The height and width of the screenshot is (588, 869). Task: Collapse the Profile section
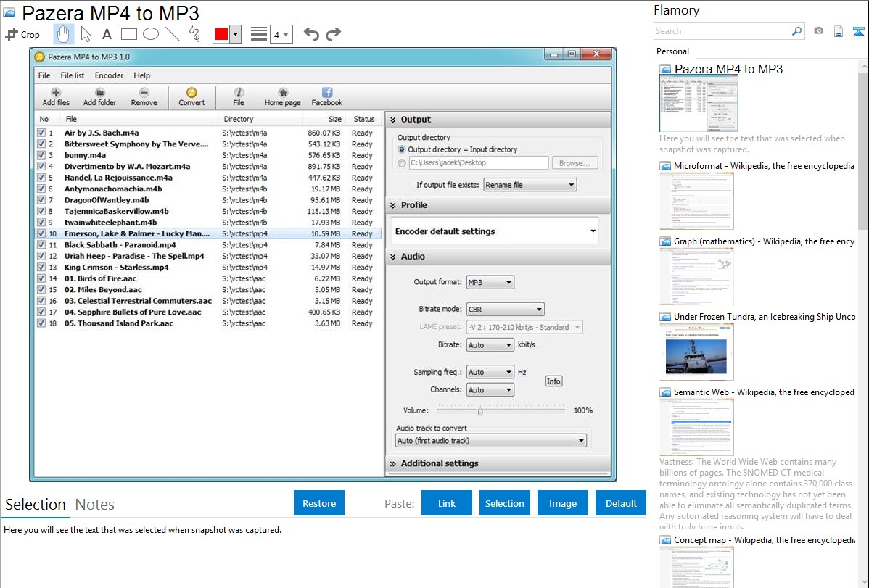(393, 205)
